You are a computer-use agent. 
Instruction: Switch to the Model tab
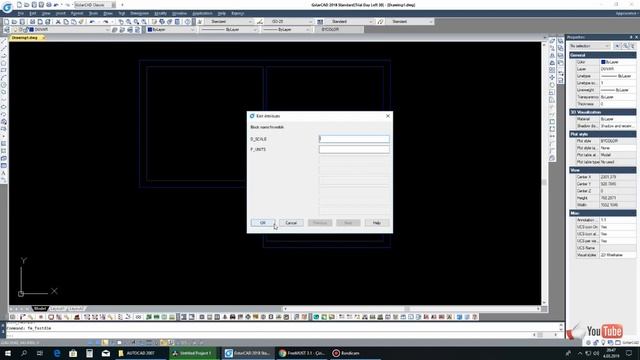tap(40, 309)
